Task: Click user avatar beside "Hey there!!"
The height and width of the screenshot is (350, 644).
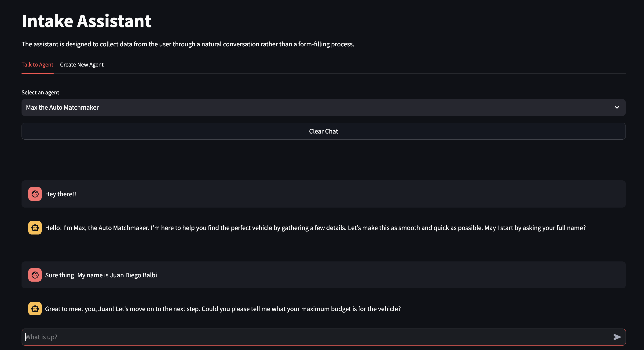Action: [x=35, y=194]
